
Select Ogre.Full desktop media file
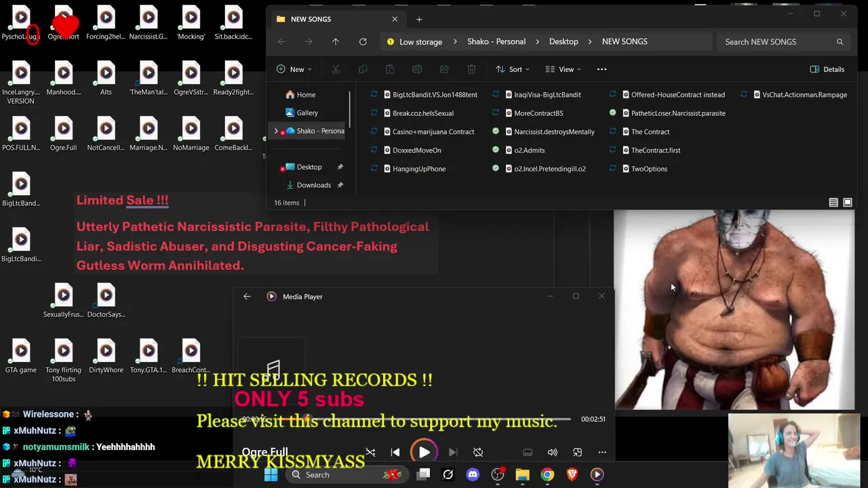pyautogui.click(x=63, y=134)
